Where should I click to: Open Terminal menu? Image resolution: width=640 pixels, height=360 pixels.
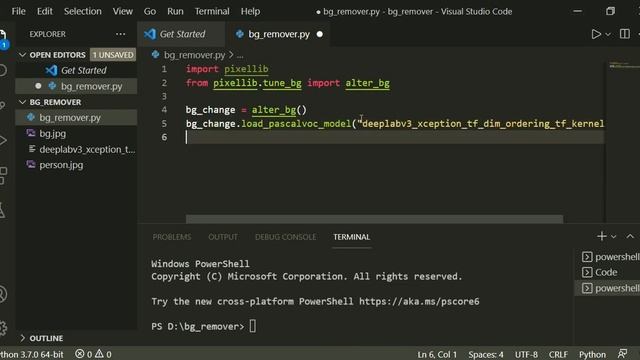point(212,11)
